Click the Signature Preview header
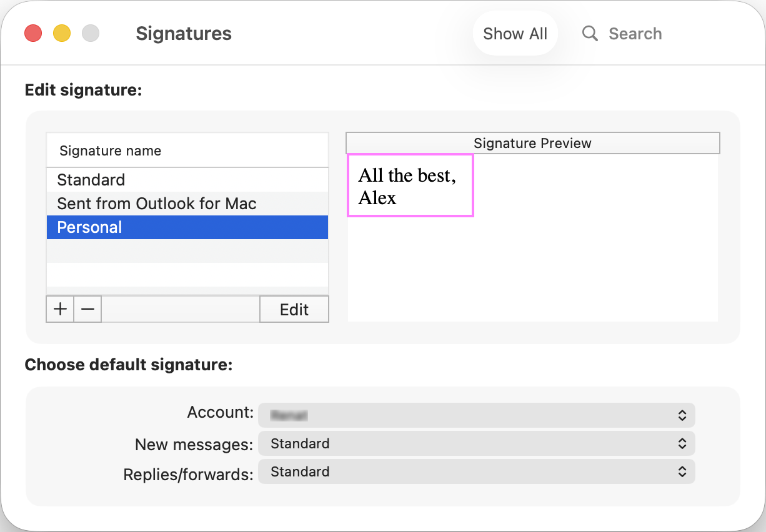 pyautogui.click(x=532, y=143)
